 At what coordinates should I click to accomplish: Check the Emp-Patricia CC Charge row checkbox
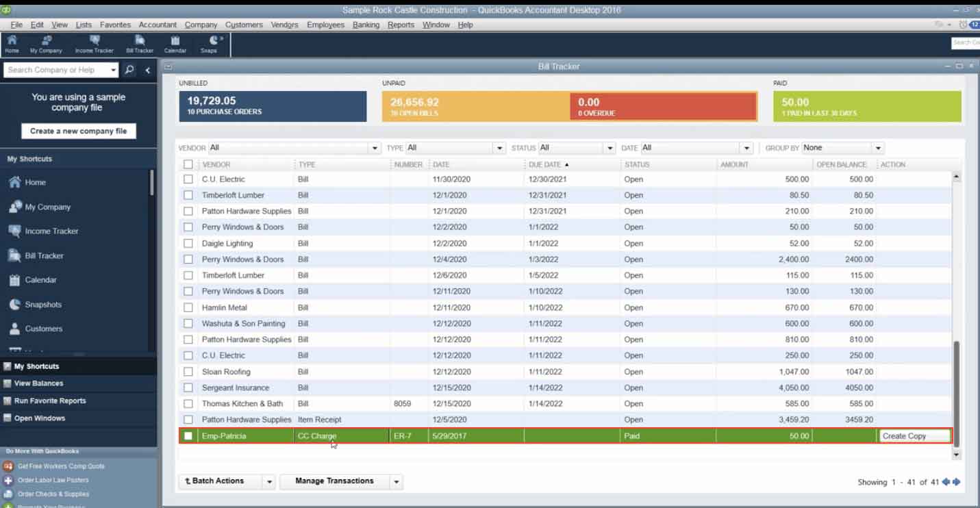click(x=188, y=435)
